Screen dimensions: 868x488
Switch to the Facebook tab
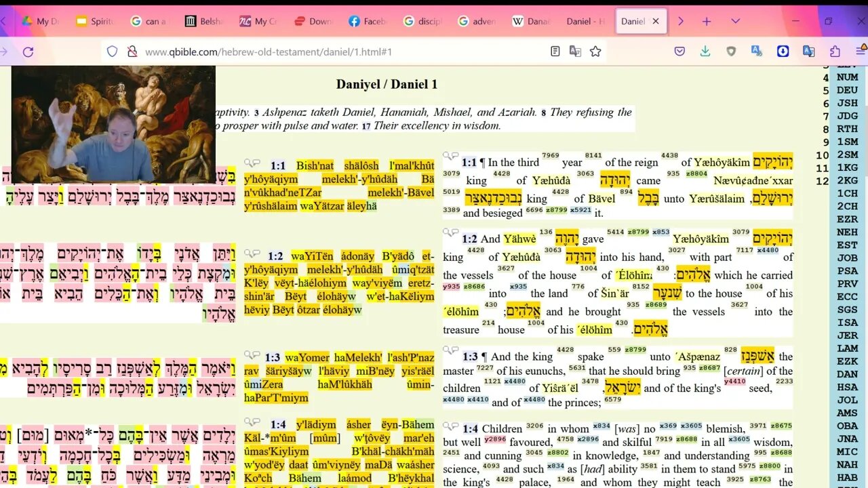(x=368, y=21)
